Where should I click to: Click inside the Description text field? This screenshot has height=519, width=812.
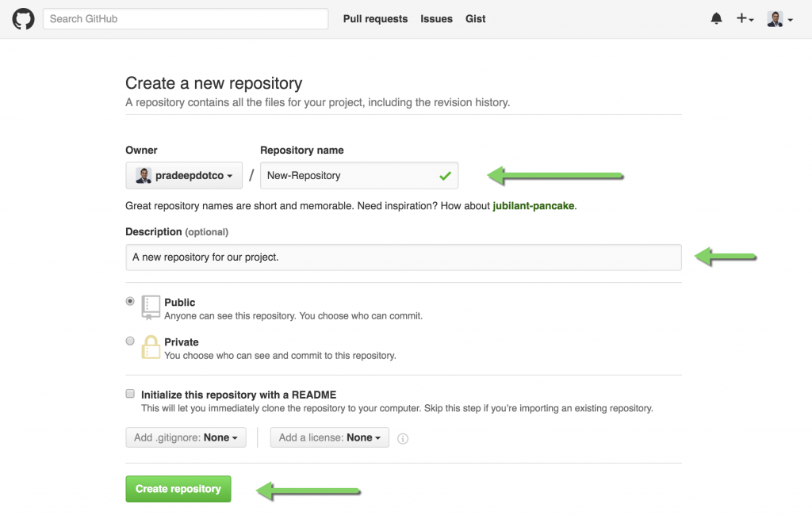click(x=403, y=257)
